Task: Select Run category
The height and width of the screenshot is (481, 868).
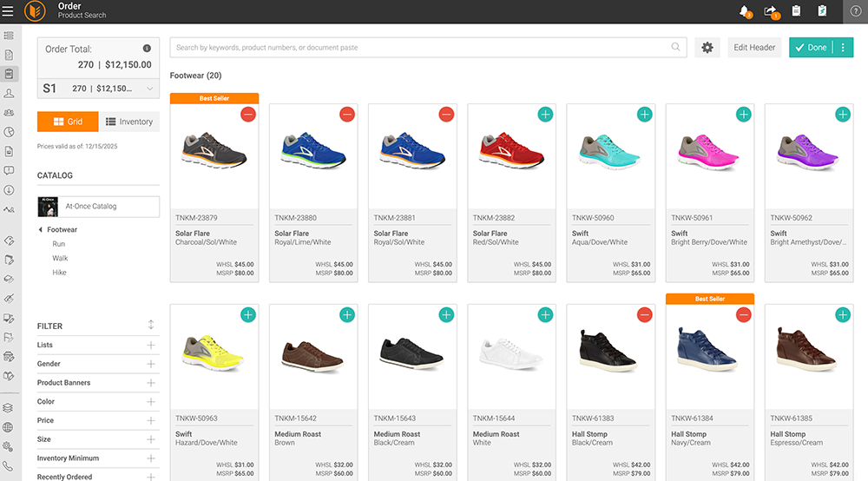Action: [x=59, y=244]
